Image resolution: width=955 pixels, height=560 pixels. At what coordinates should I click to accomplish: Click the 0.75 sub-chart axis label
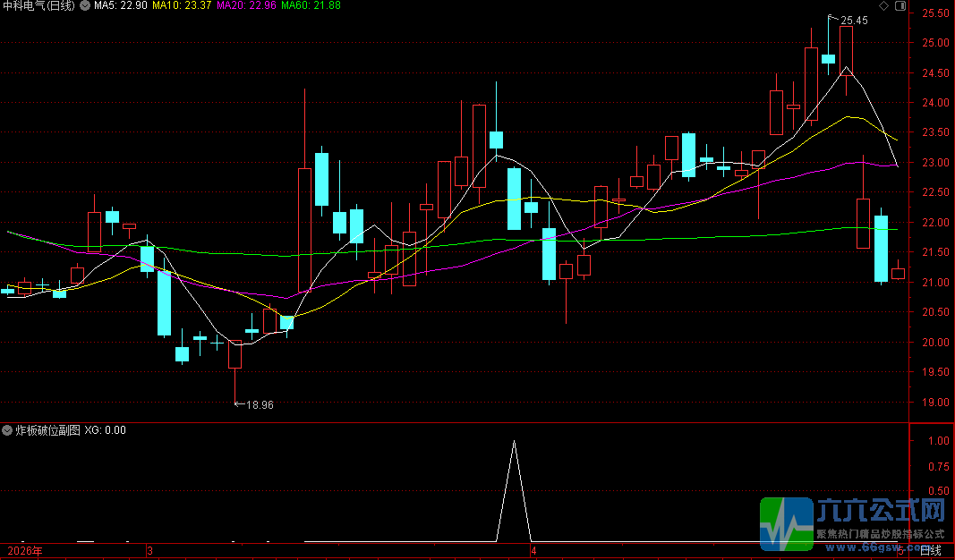(939, 466)
